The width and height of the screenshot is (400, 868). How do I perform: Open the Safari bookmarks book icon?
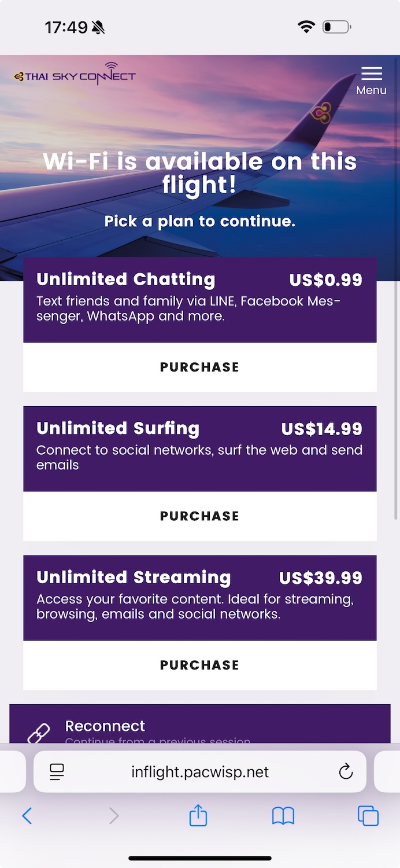click(283, 816)
